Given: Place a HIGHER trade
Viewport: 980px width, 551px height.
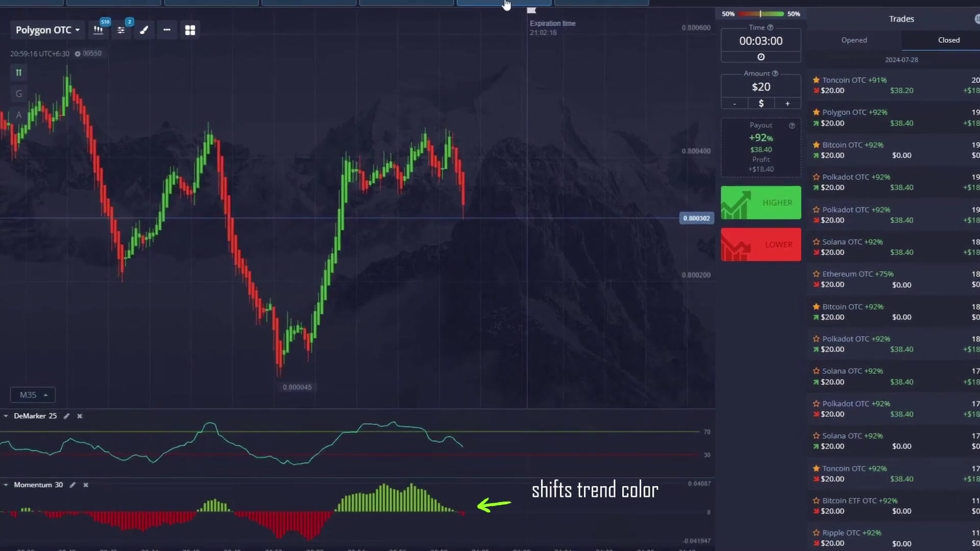Looking at the screenshot, I should (761, 203).
